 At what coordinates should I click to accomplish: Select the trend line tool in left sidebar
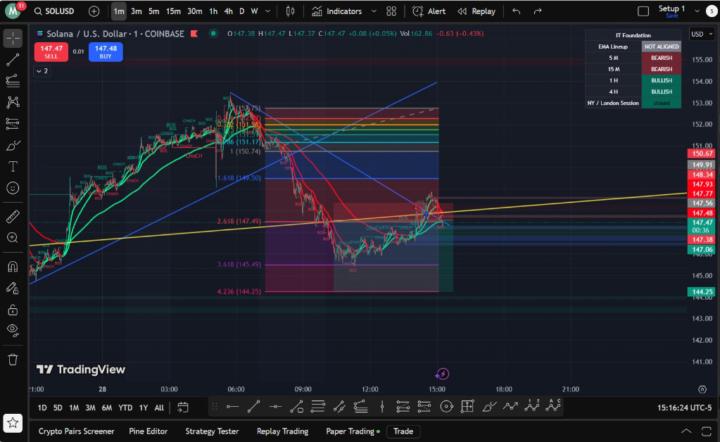(13, 60)
